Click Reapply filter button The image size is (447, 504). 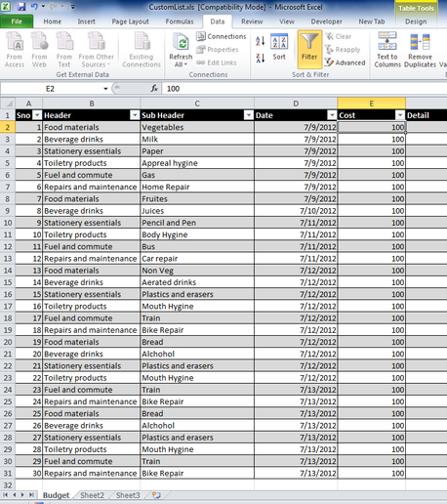pyautogui.click(x=343, y=50)
